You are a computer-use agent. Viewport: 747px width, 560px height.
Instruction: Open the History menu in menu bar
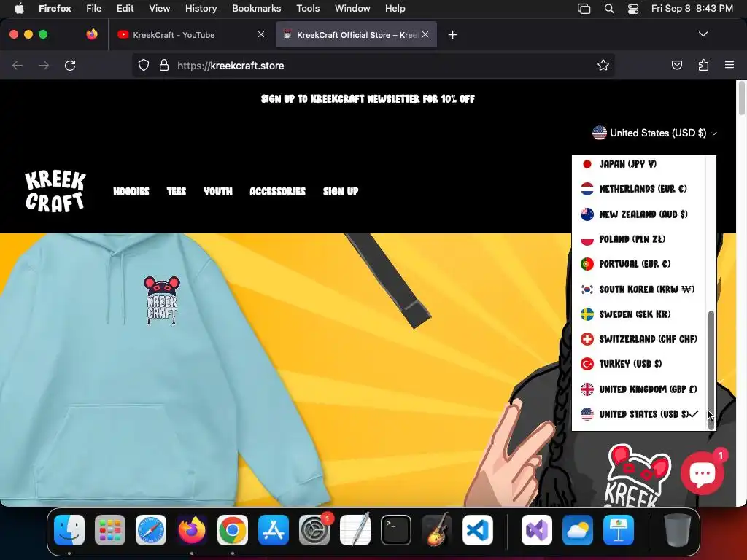pyautogui.click(x=201, y=8)
